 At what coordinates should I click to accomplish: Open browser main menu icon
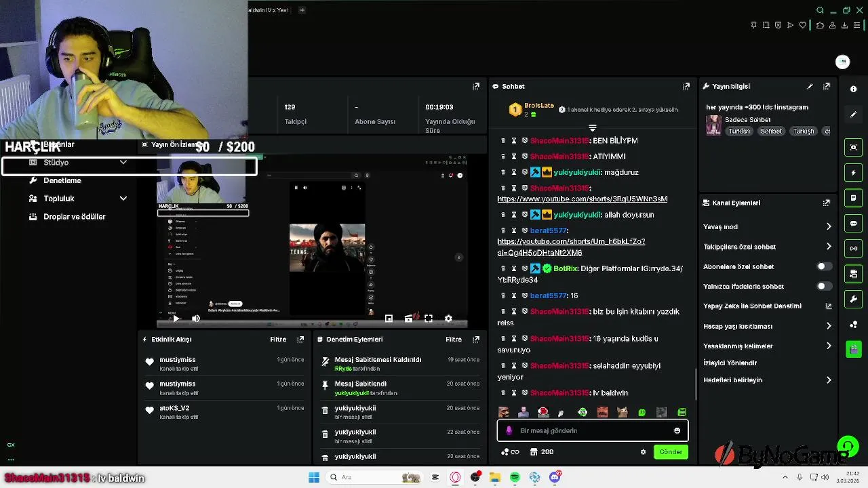click(857, 25)
